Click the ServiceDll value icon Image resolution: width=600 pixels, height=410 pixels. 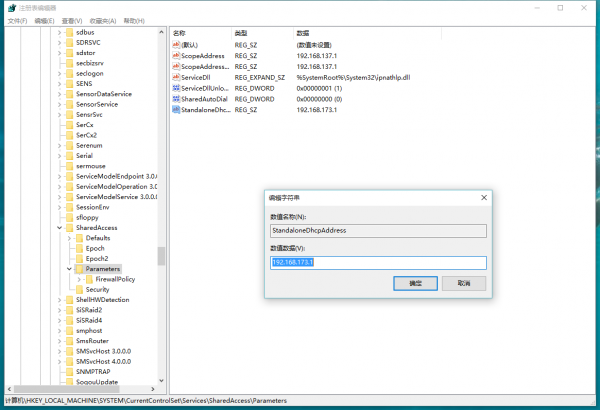click(x=176, y=76)
